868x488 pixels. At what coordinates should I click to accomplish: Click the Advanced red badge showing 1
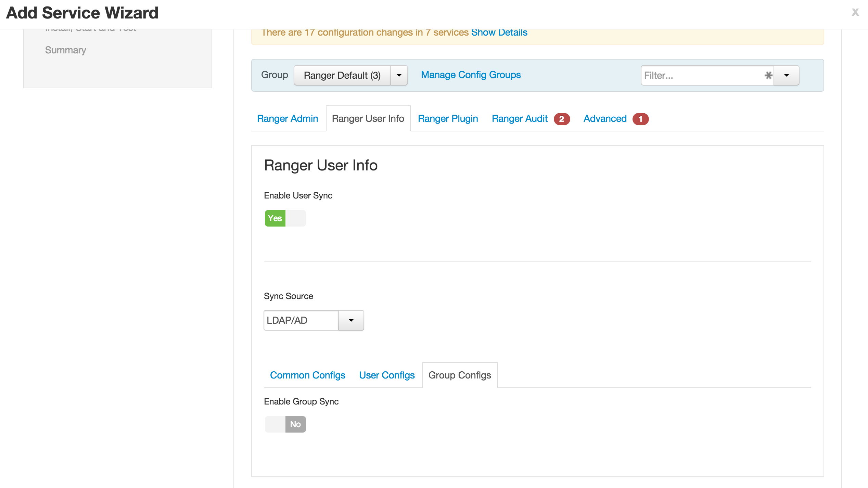(640, 119)
